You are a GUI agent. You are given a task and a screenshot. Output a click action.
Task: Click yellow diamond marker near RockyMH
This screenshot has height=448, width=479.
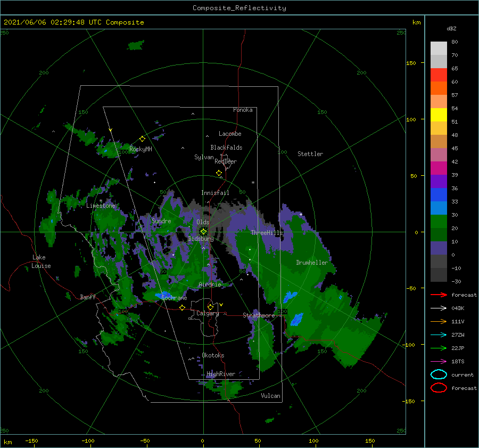tap(142, 139)
